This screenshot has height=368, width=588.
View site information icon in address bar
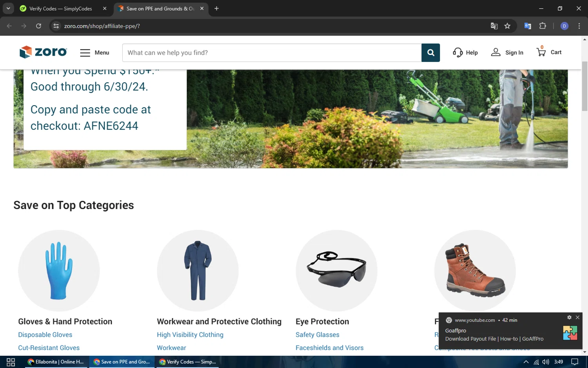pyautogui.click(x=56, y=26)
